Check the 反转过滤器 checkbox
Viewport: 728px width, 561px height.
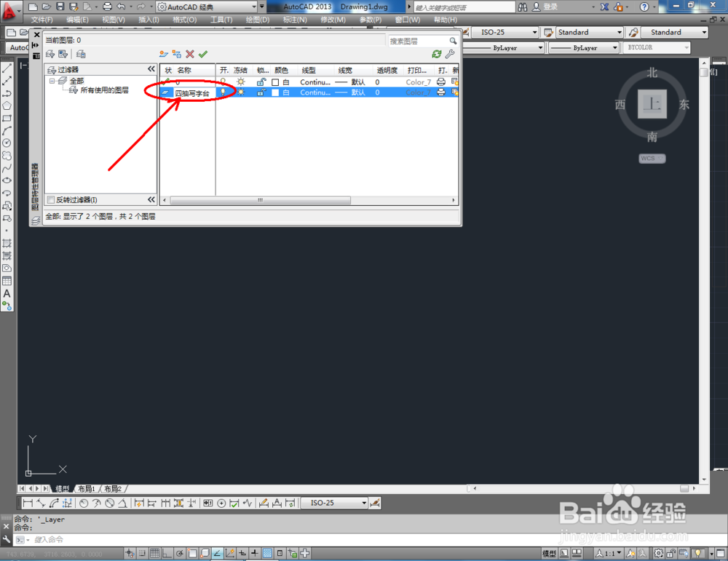click(51, 199)
